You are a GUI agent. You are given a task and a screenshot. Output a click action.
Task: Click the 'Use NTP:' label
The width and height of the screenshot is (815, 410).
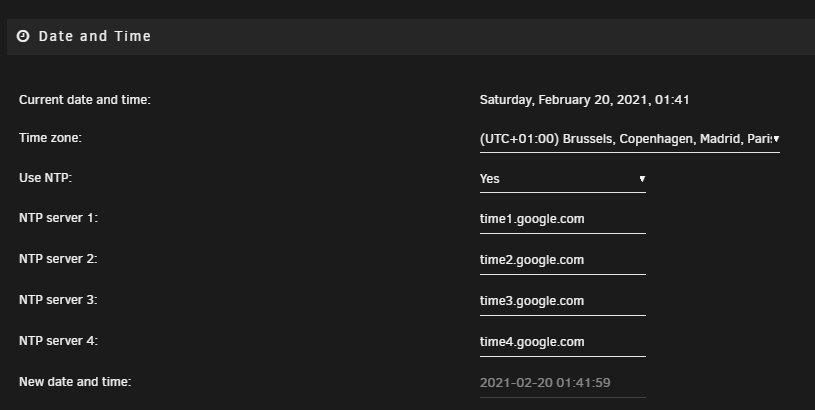tap(45, 178)
